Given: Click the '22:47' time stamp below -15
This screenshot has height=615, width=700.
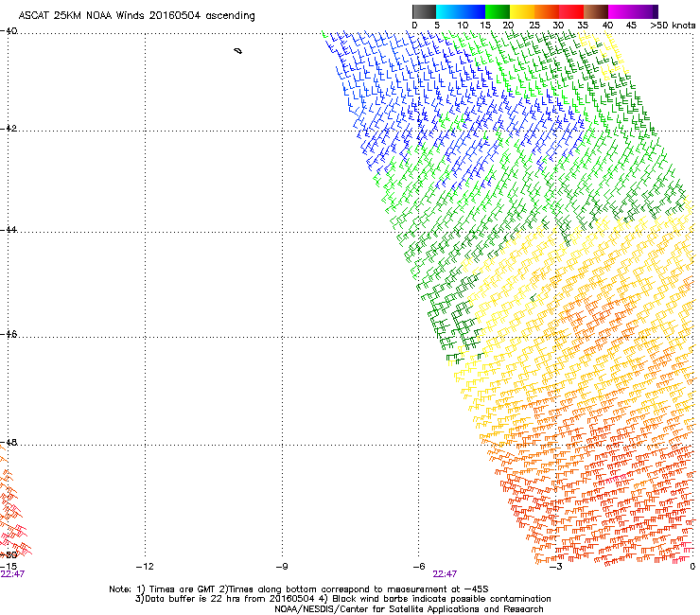Looking at the screenshot, I should pos(12,574).
